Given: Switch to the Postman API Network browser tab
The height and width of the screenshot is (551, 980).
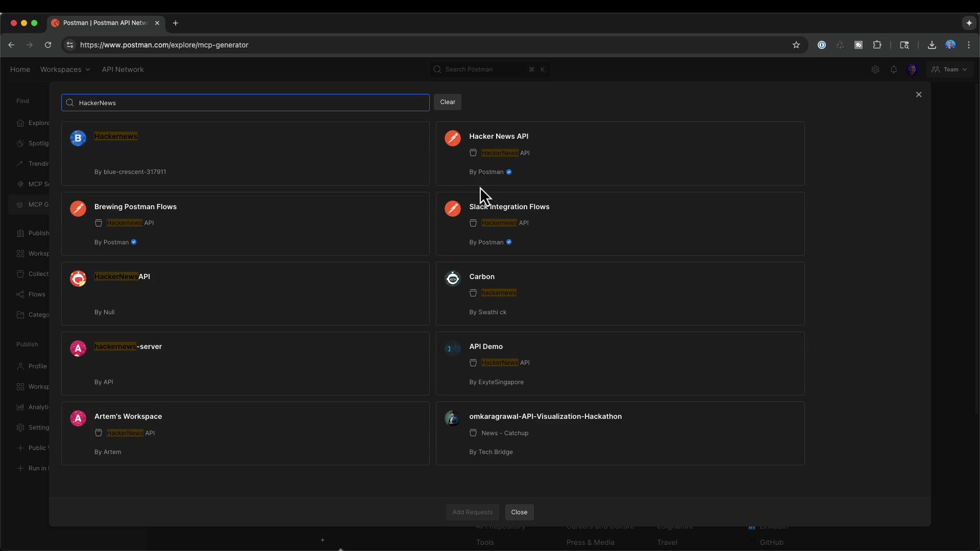Looking at the screenshot, I should pos(106,23).
